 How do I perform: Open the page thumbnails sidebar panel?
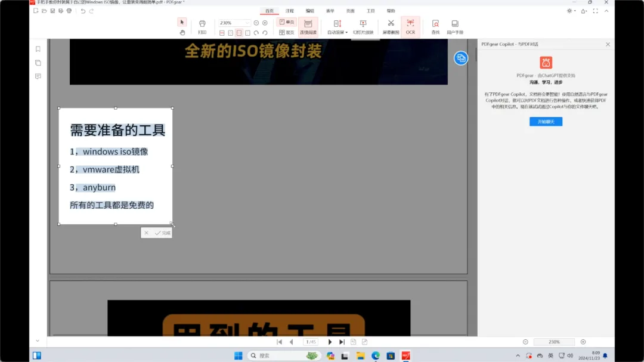[x=38, y=63]
